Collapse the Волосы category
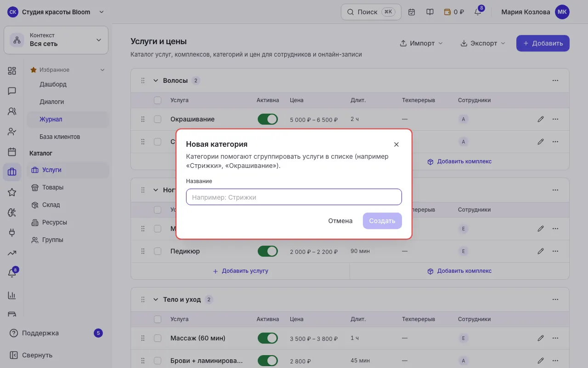The image size is (588, 368). (x=155, y=80)
